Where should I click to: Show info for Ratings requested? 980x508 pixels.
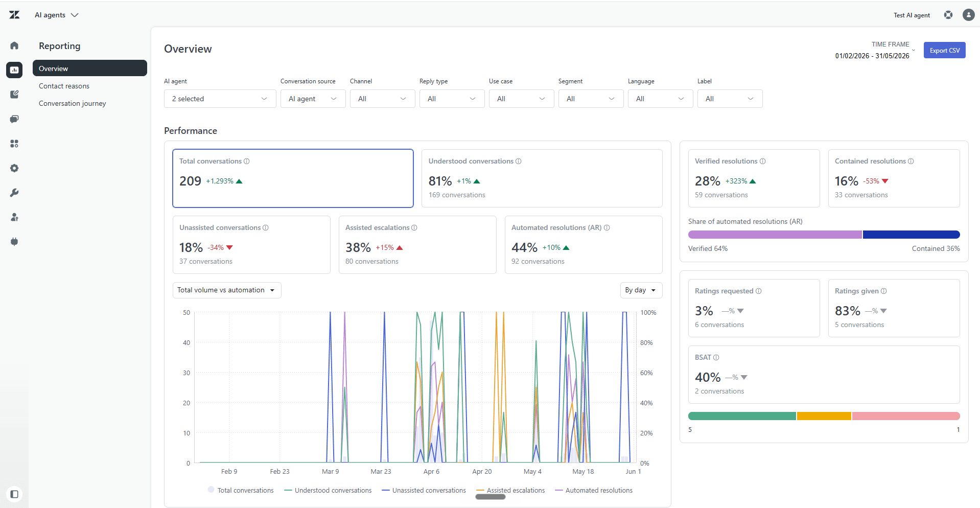[759, 291]
